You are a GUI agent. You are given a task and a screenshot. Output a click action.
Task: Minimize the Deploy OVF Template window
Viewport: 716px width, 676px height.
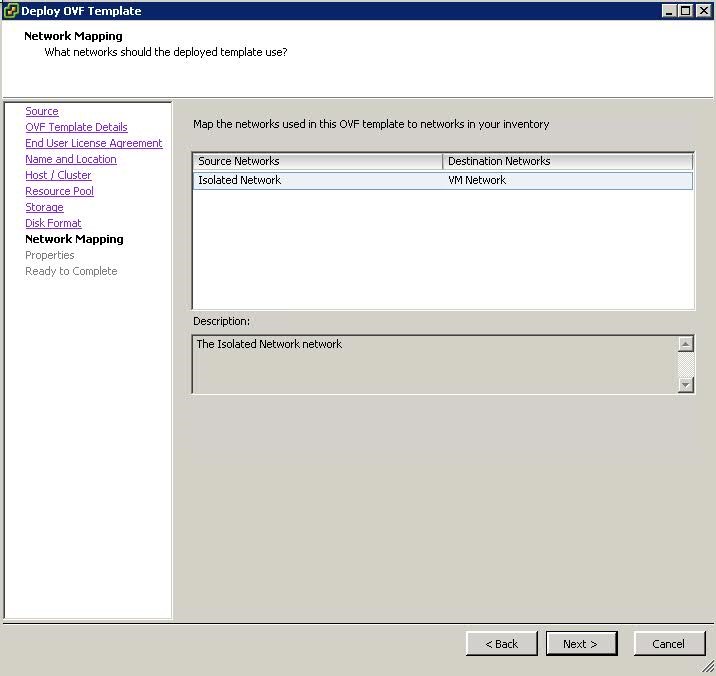pyautogui.click(x=669, y=11)
